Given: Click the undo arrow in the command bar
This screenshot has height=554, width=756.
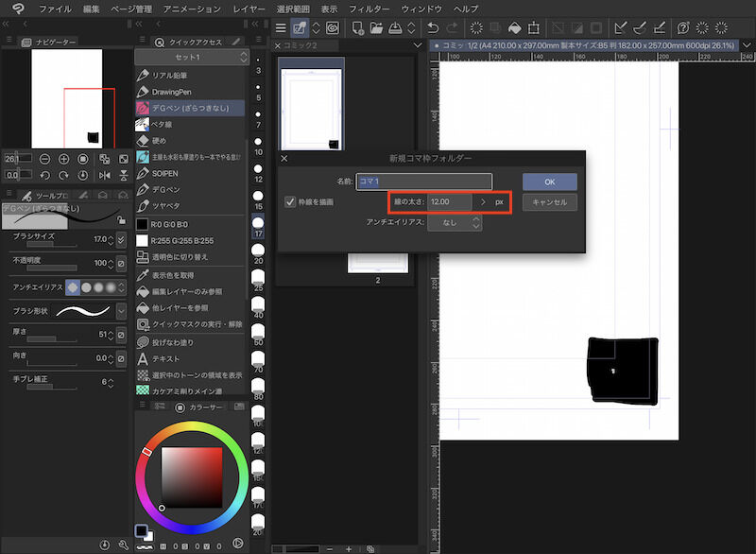Looking at the screenshot, I should pyautogui.click(x=433, y=28).
